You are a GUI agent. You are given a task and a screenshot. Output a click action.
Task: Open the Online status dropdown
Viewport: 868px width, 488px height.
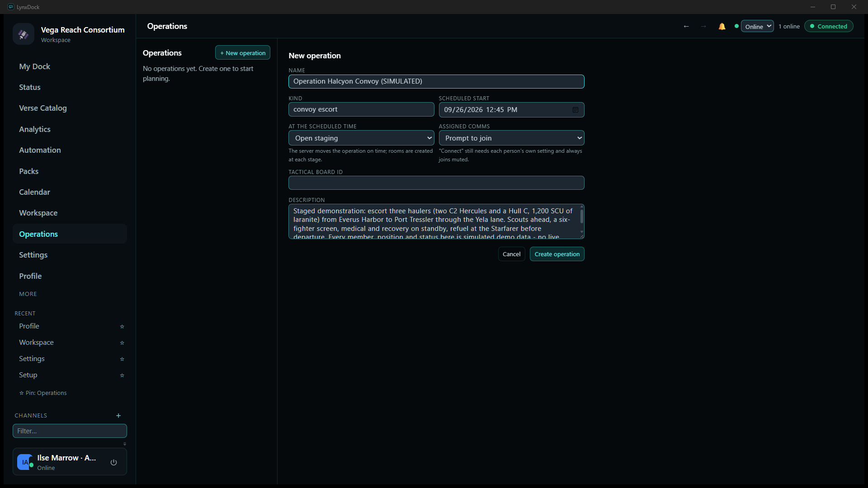tap(757, 26)
